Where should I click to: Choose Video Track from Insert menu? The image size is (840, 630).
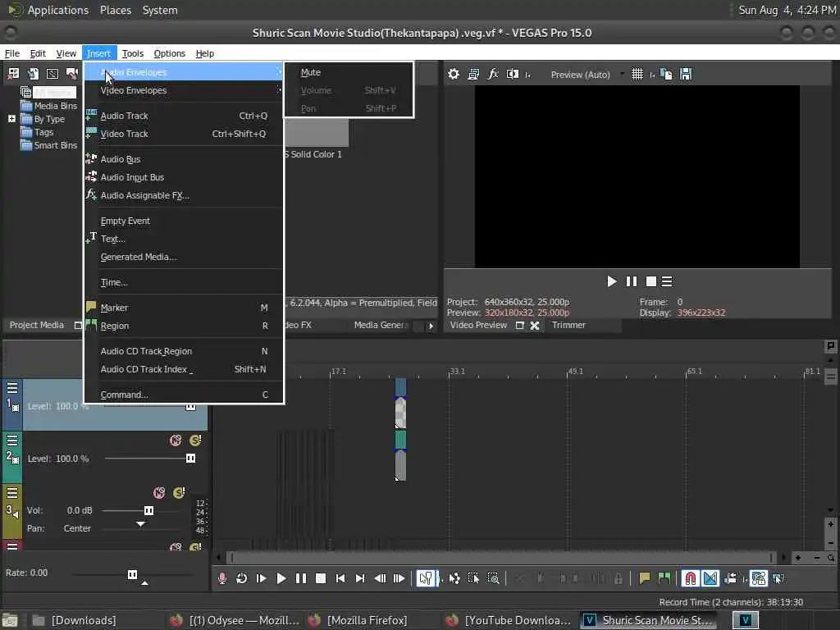pos(183,134)
